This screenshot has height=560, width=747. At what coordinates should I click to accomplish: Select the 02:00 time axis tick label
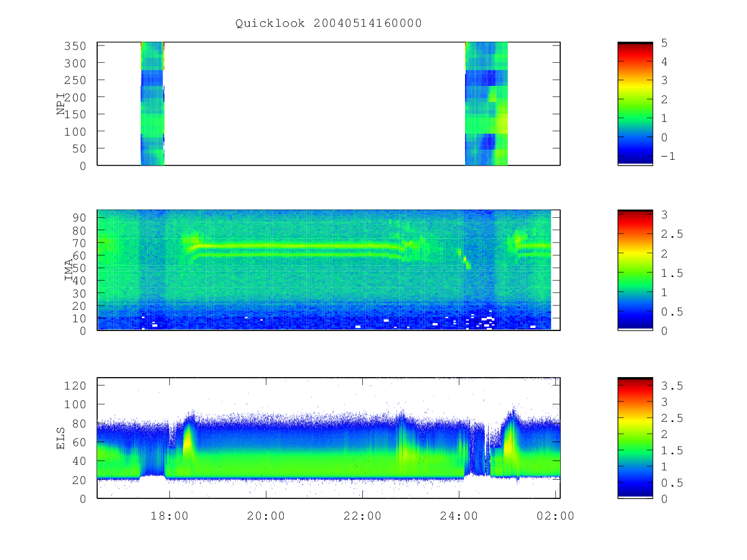(555, 516)
